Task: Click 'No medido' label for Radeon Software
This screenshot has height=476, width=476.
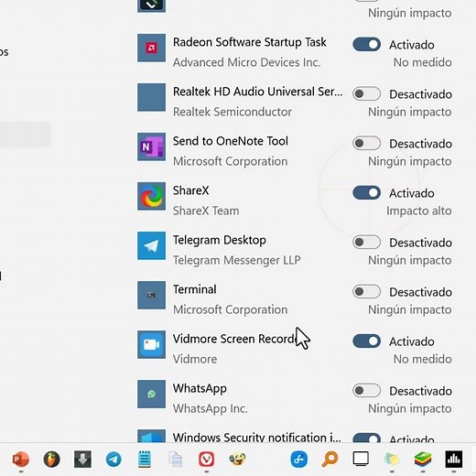Action: pos(423,62)
